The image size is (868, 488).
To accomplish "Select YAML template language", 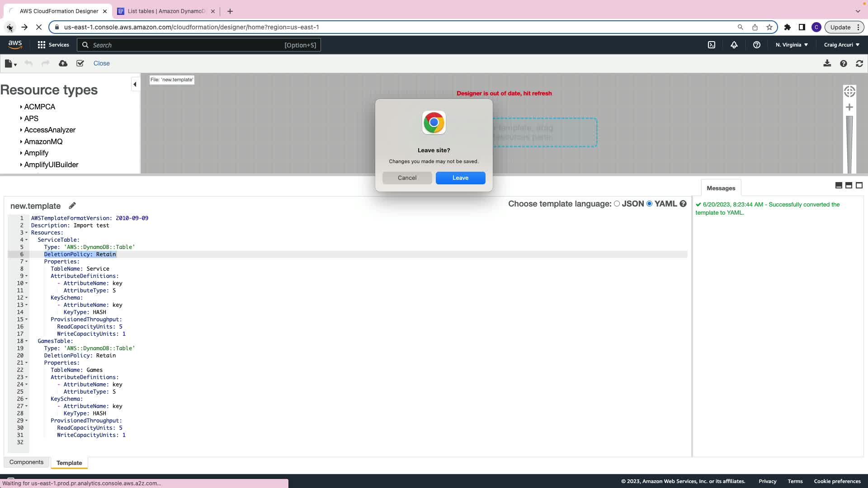I will tap(650, 204).
